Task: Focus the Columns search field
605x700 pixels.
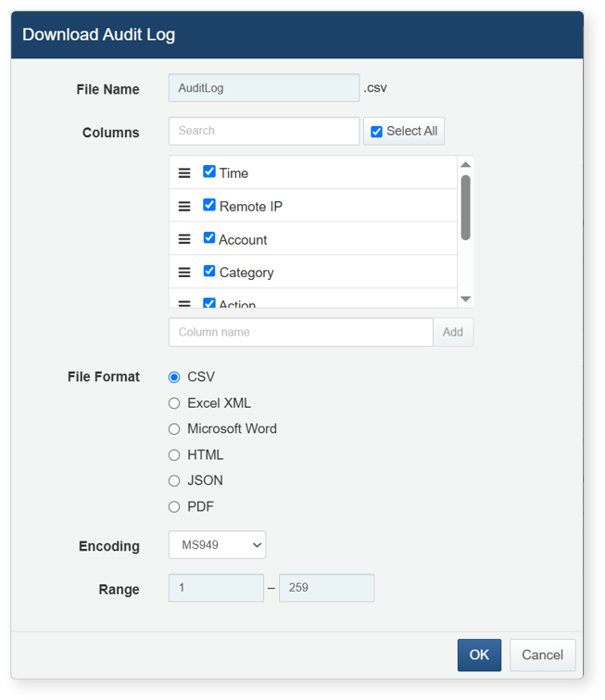Action: tap(264, 132)
